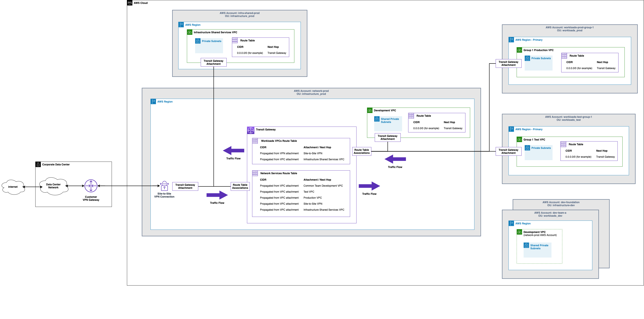Select 'Common Team Development VPC' route entry

(323, 186)
